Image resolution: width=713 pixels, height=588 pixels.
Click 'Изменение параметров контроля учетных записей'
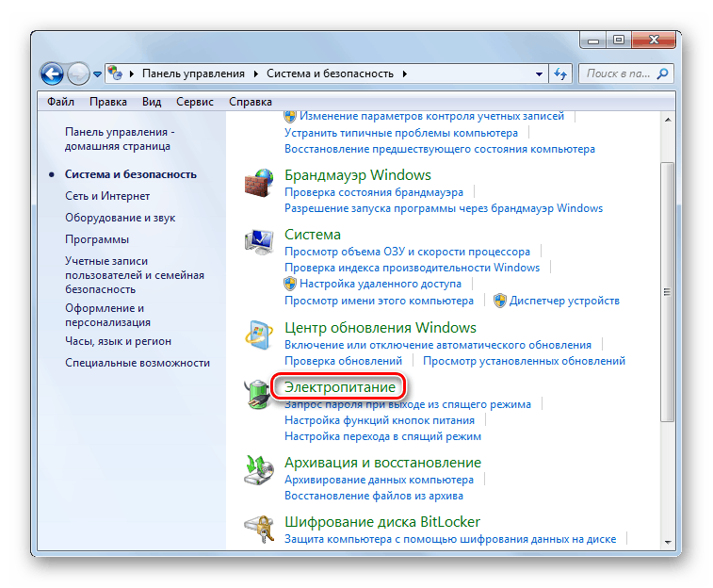coord(431,117)
